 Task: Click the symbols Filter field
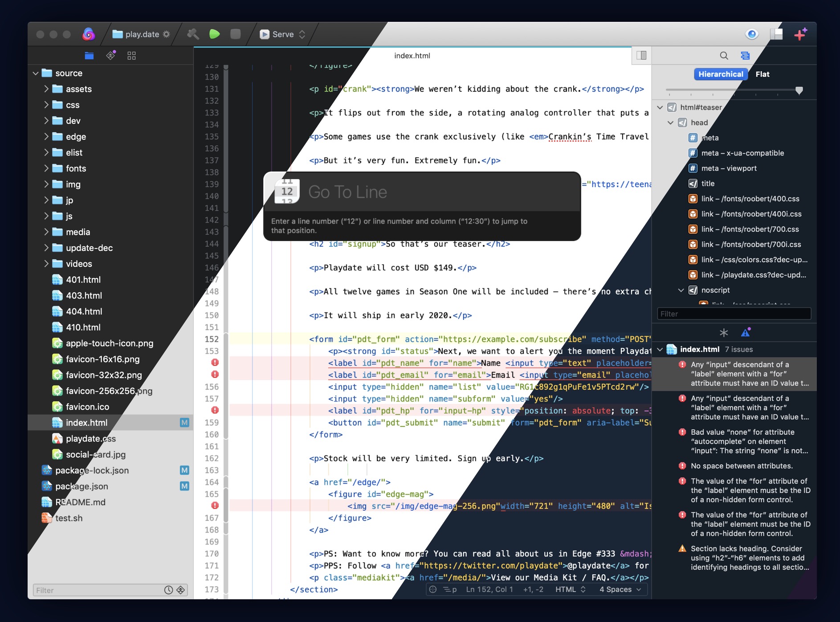pyautogui.click(x=734, y=314)
